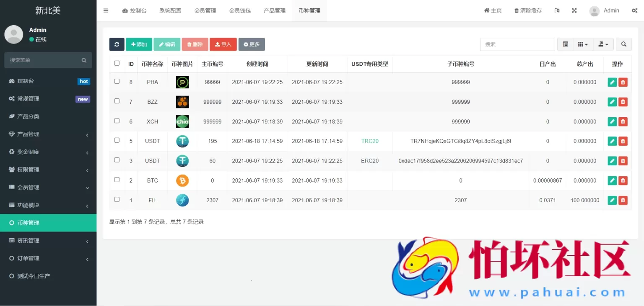Click the red 导入 button
This screenshot has width=644, height=306.
[223, 44]
